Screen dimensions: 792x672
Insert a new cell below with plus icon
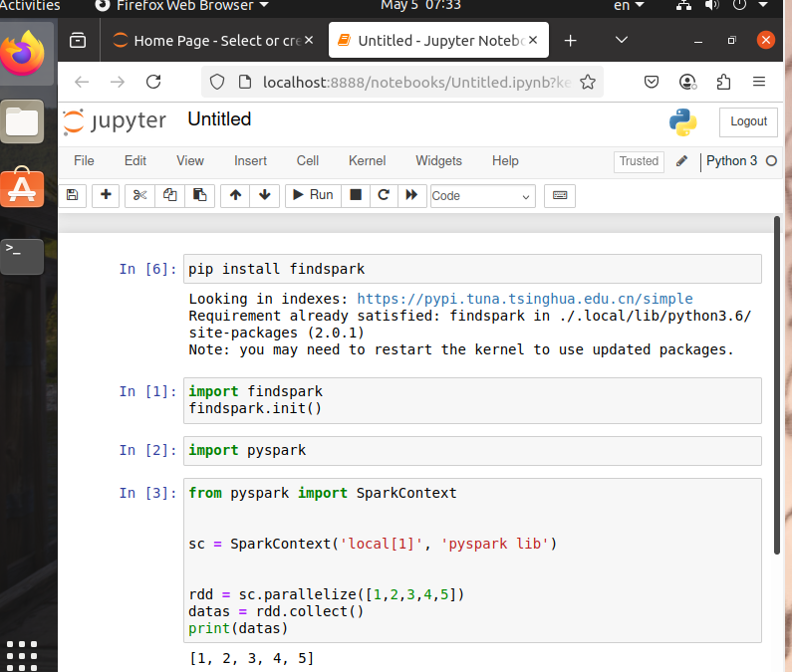coord(106,196)
